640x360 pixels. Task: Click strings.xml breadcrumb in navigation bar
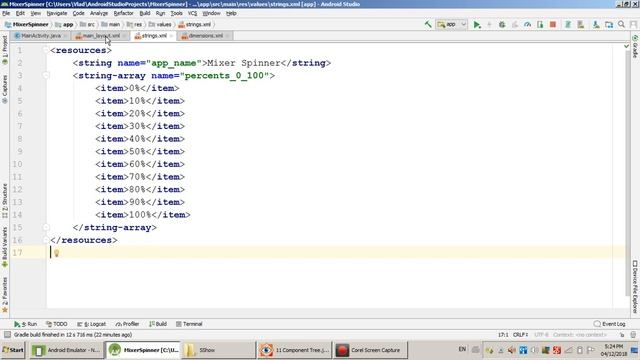pos(195,24)
